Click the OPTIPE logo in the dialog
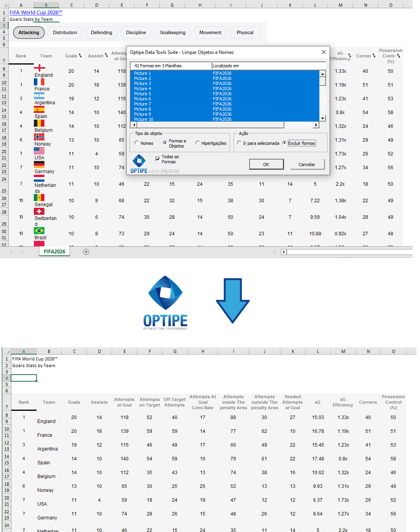Image resolution: width=420 pixels, height=532 pixels. (139, 164)
